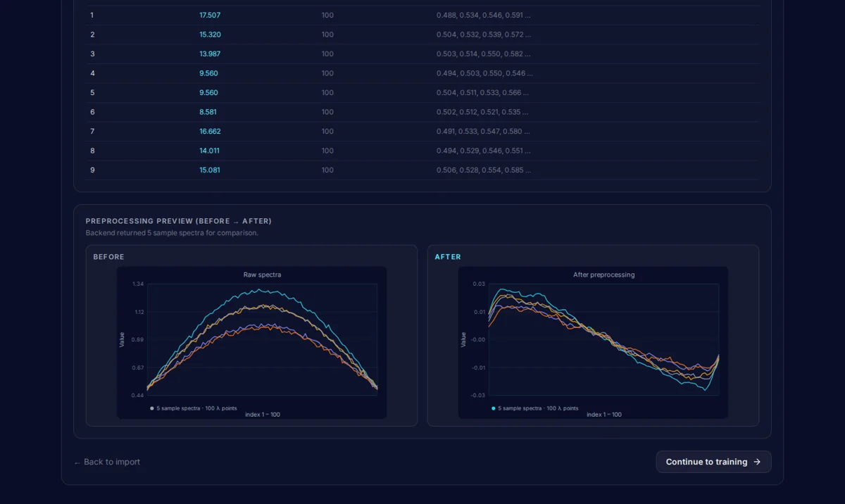
Task: Click the After preprocessing chart title
Action: click(603, 275)
